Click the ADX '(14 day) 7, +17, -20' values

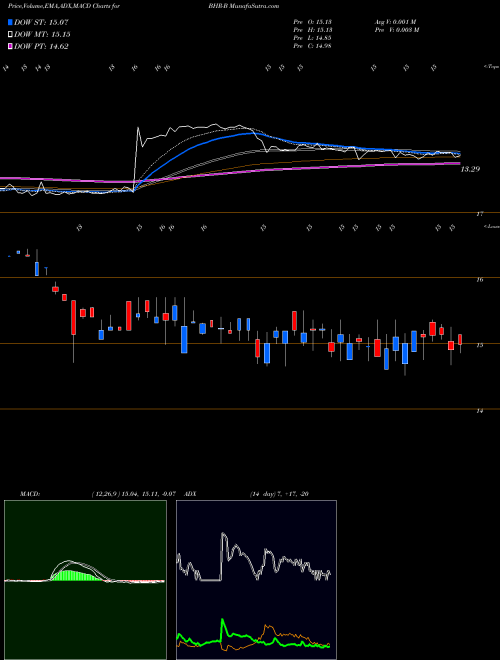[279, 494]
